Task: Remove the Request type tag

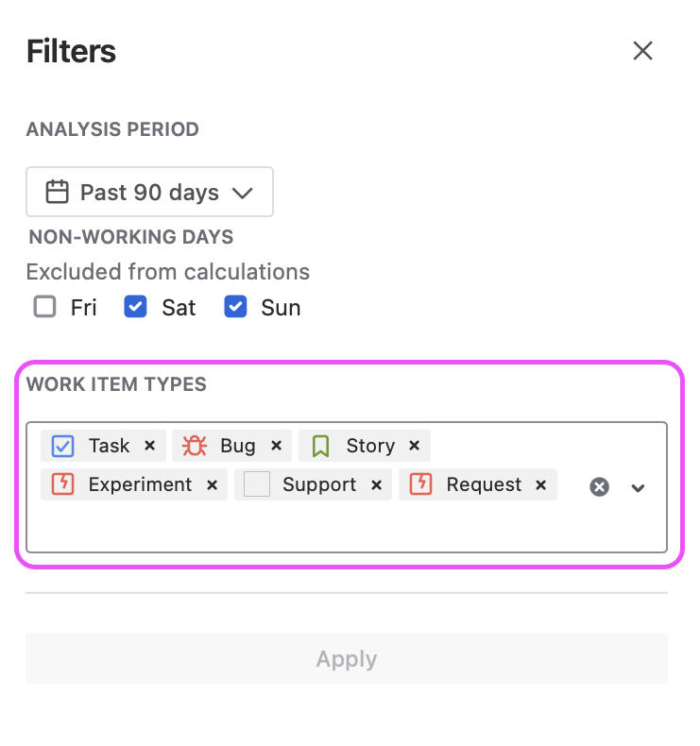Action: coord(540,484)
